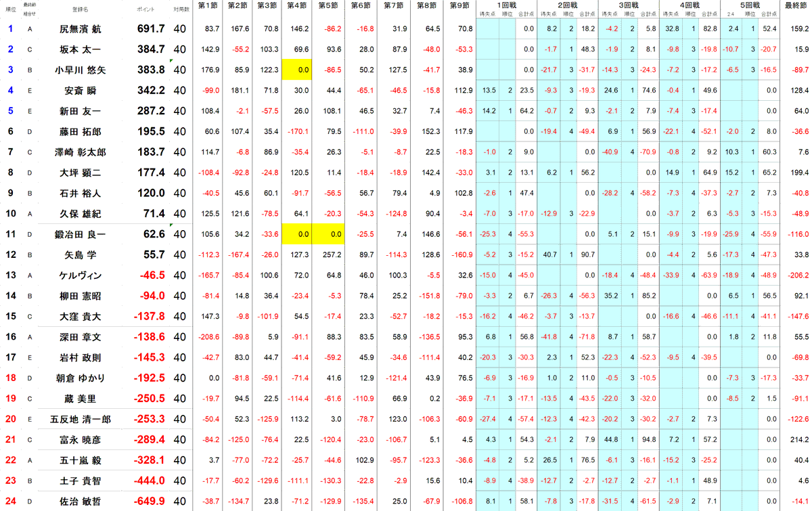Click the -444.0 total points cell
Viewport: 812px width, 511px height.
[x=150, y=481]
